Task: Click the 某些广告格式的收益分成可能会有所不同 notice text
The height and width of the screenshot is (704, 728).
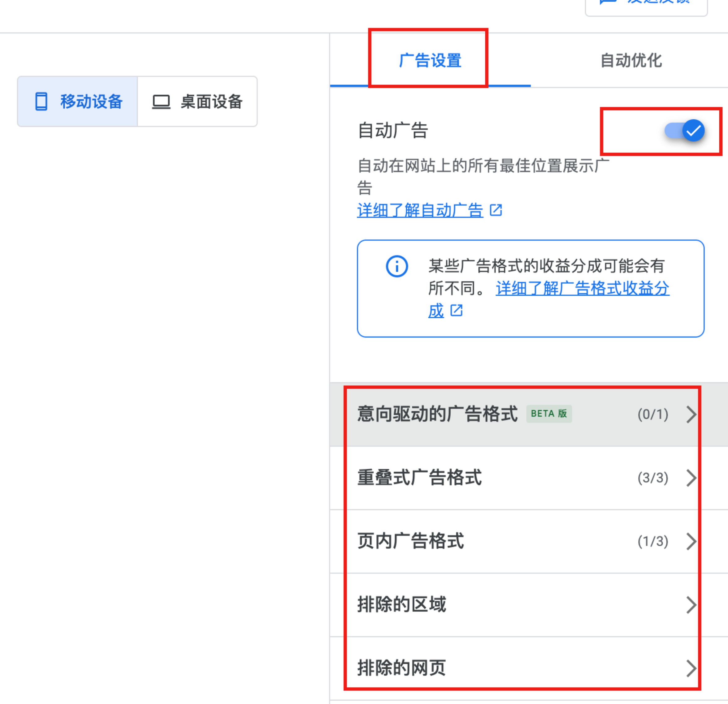Action: pyautogui.click(x=546, y=277)
